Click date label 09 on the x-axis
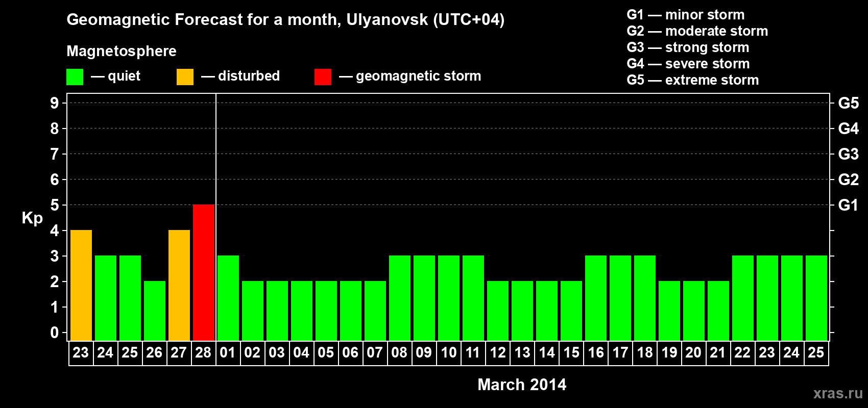The width and height of the screenshot is (868, 408). [x=424, y=353]
